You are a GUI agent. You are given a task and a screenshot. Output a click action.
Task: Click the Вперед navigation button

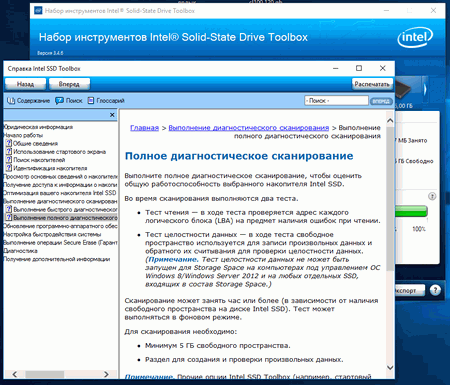[x=69, y=84]
